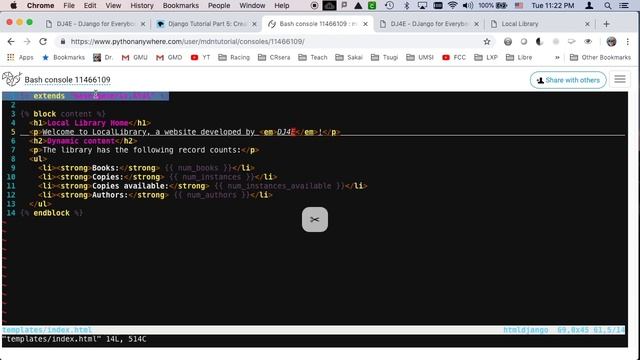The width and height of the screenshot is (640, 360).
Task: Click the PythonAnywhere logo icon
Action: click(11, 79)
